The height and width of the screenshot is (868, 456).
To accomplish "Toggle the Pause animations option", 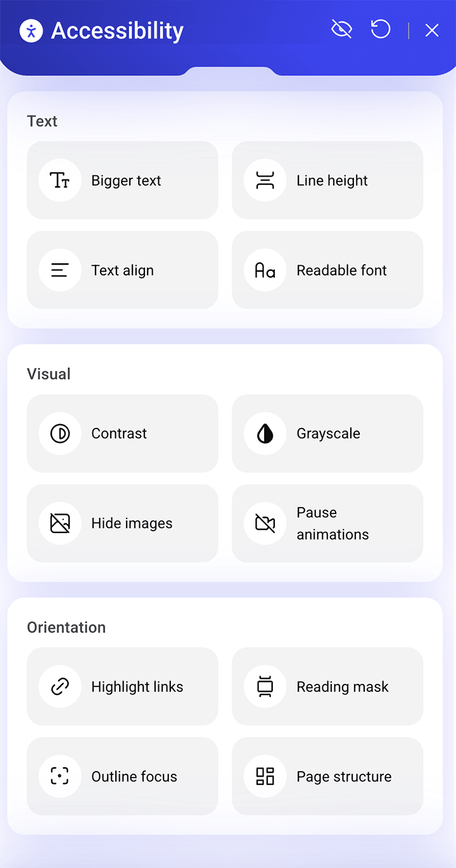I will click(x=327, y=524).
